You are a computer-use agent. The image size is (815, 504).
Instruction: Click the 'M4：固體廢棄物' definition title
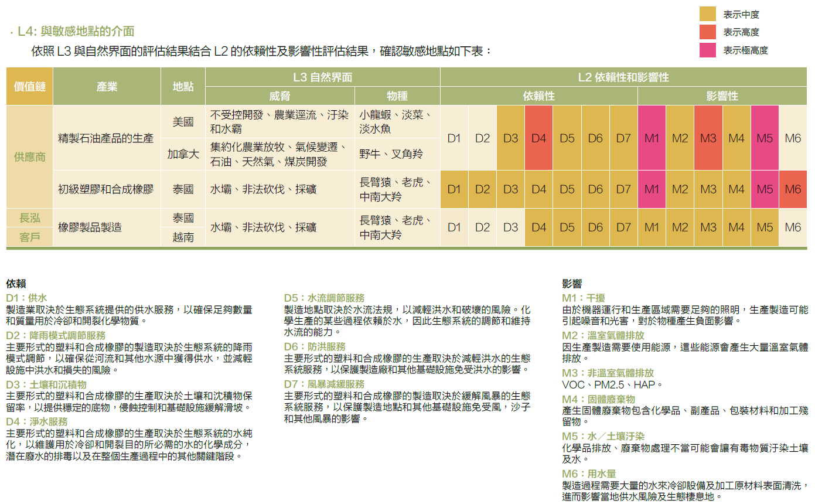pyautogui.click(x=598, y=399)
